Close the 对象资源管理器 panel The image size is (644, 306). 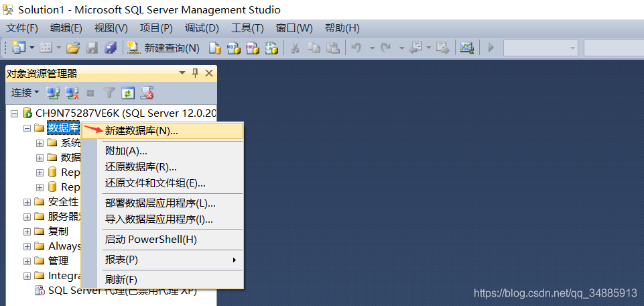[x=208, y=73]
